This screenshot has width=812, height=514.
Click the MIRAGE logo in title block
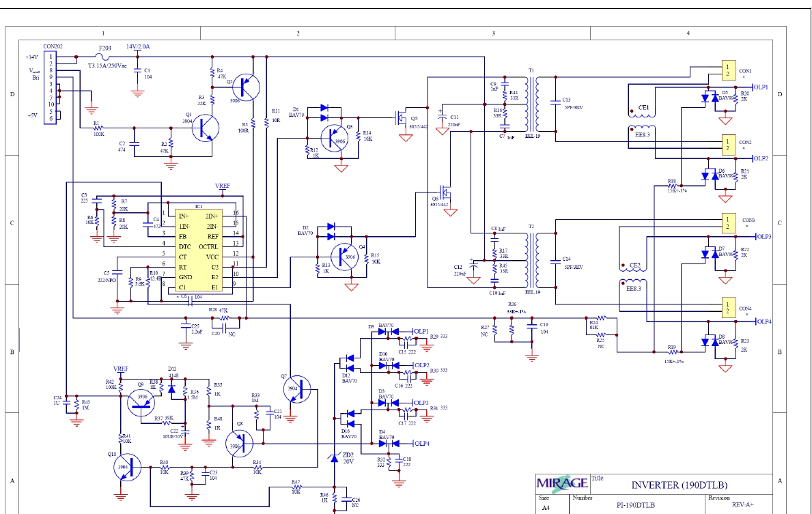point(561,483)
